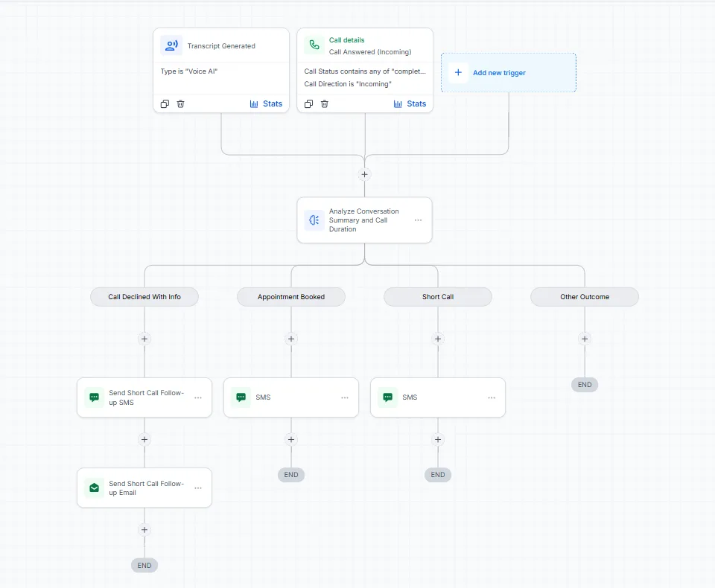
Task: Add step under Short Call branch
Action: [438, 339]
